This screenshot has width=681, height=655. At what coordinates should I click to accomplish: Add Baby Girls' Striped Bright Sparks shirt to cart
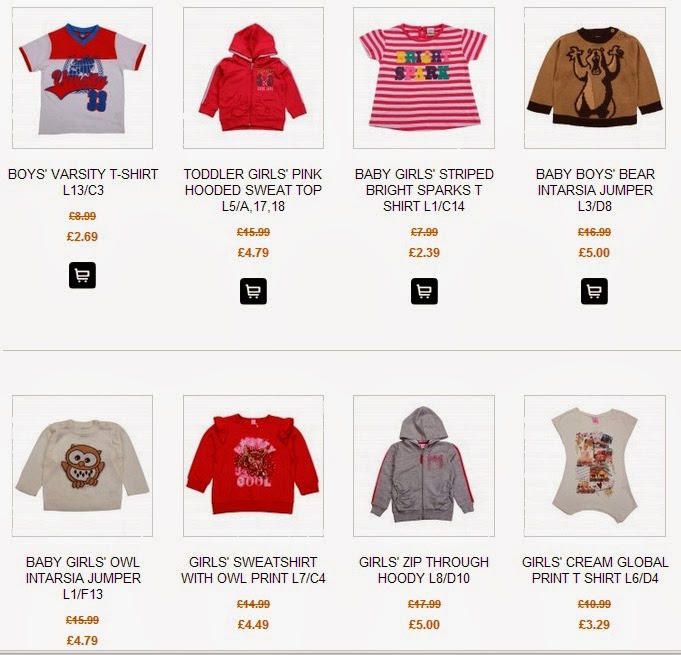pyautogui.click(x=424, y=291)
